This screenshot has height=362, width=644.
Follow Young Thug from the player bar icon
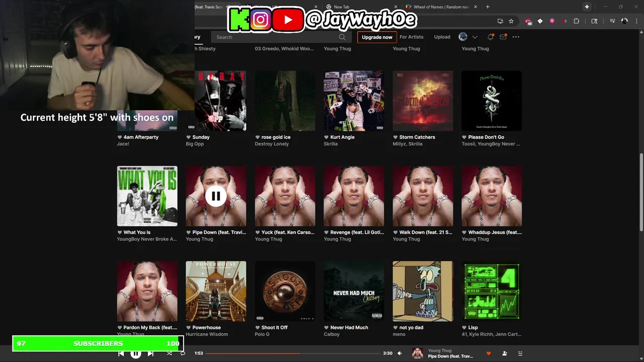pyautogui.click(x=505, y=353)
